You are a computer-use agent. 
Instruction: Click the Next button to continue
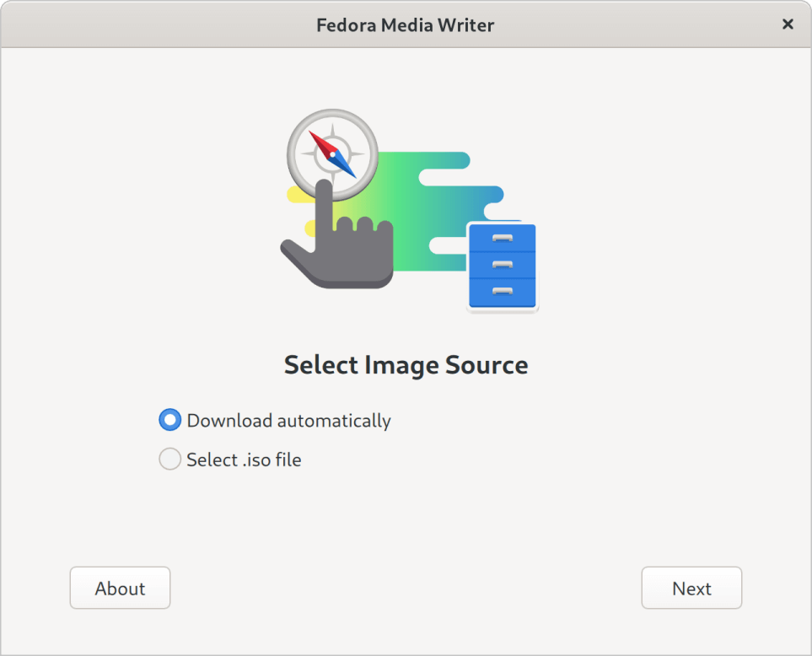691,588
